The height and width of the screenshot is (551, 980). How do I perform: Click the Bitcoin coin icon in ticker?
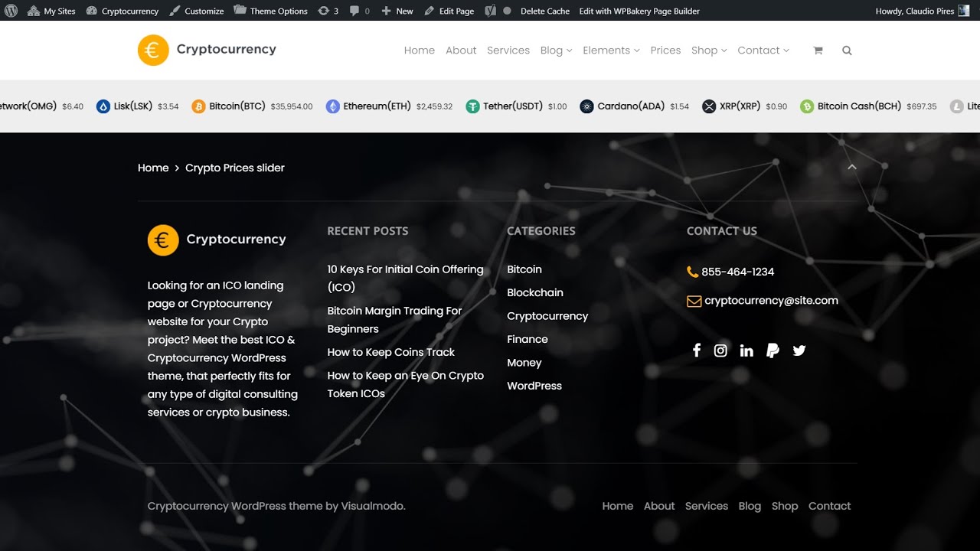tap(198, 106)
